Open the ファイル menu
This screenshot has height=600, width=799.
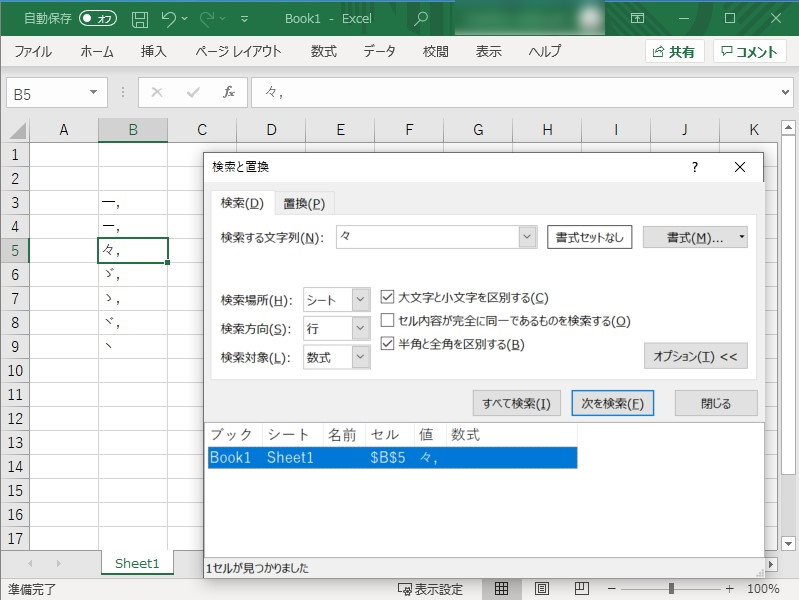[33, 51]
